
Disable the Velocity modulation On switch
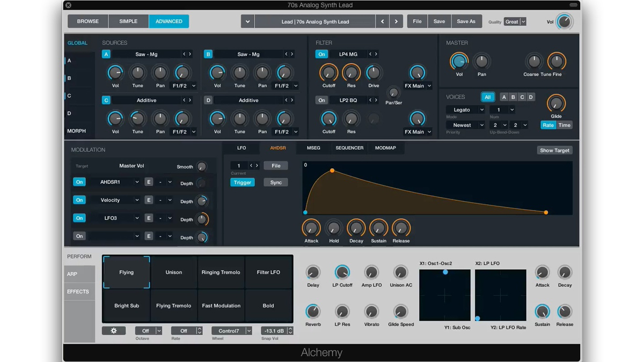pyautogui.click(x=79, y=200)
